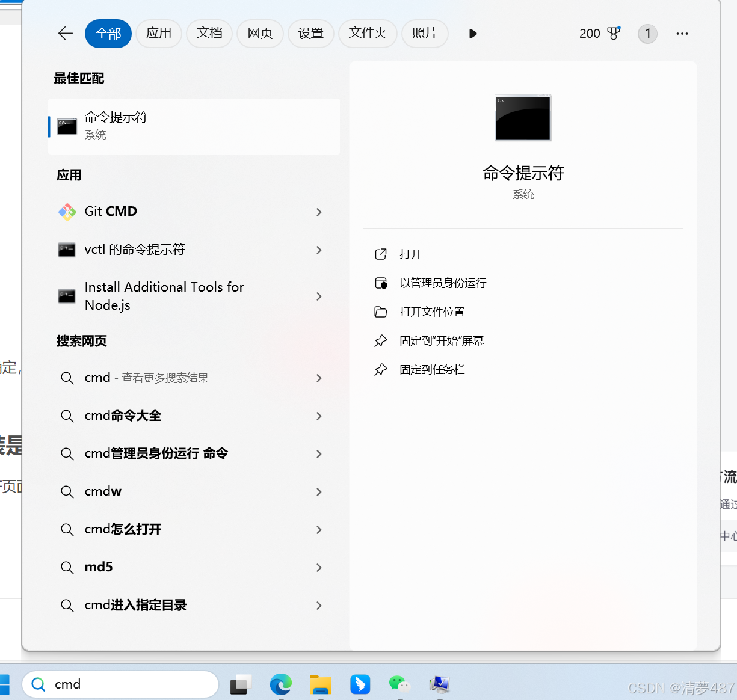Viewport: 737px width, 700px height.
Task: Select the 文档 search filter
Action: (209, 34)
